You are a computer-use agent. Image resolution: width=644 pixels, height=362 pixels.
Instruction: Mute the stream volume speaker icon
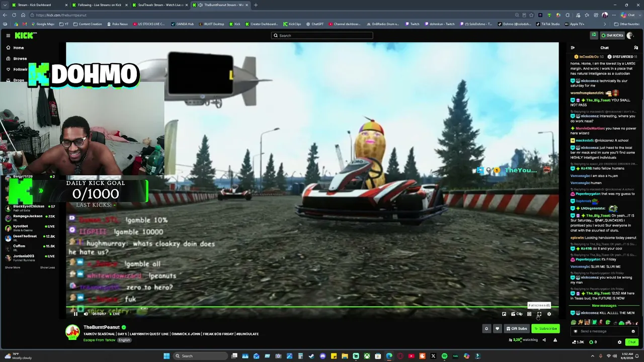86,314
